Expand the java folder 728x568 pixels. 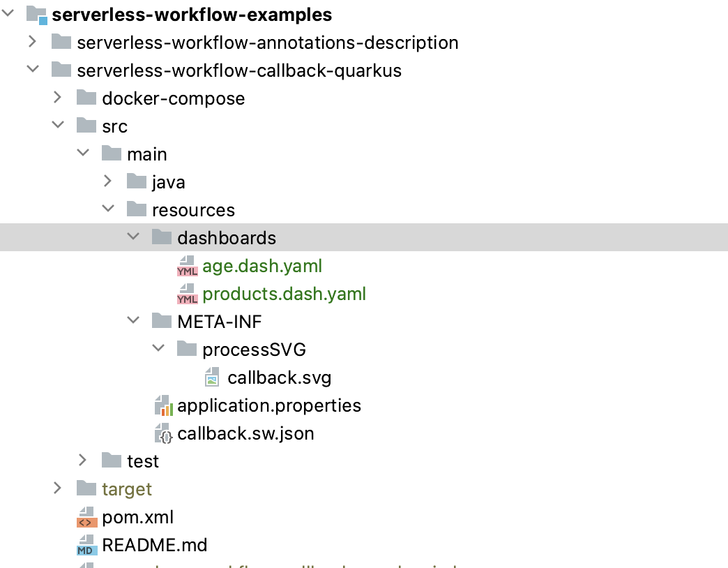[108, 181]
